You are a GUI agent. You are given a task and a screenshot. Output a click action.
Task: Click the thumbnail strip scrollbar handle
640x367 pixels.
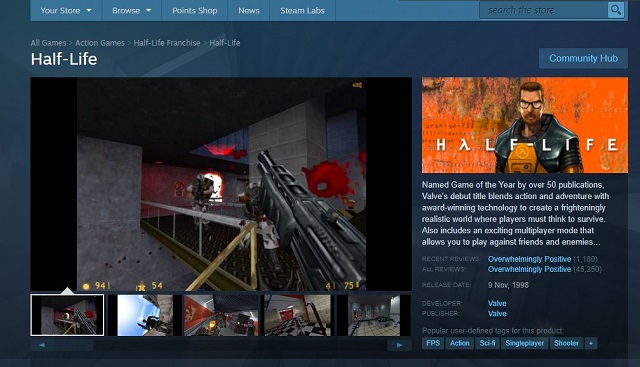[x=73, y=345]
